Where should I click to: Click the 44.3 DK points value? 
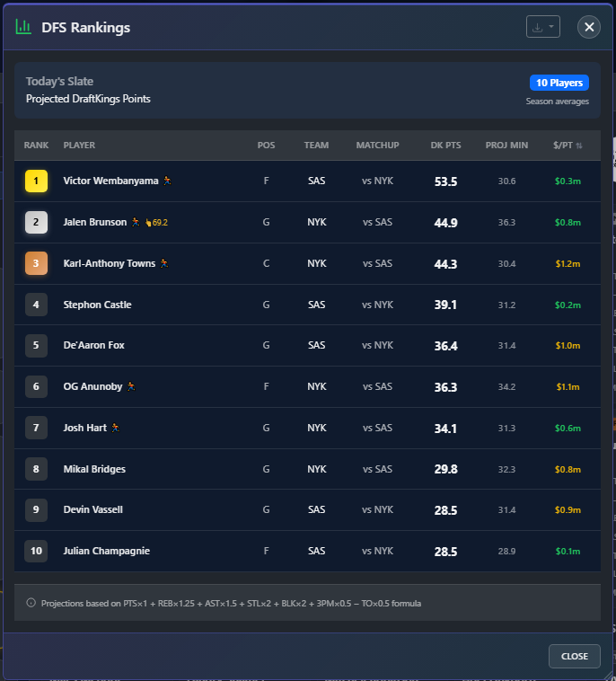(445, 264)
